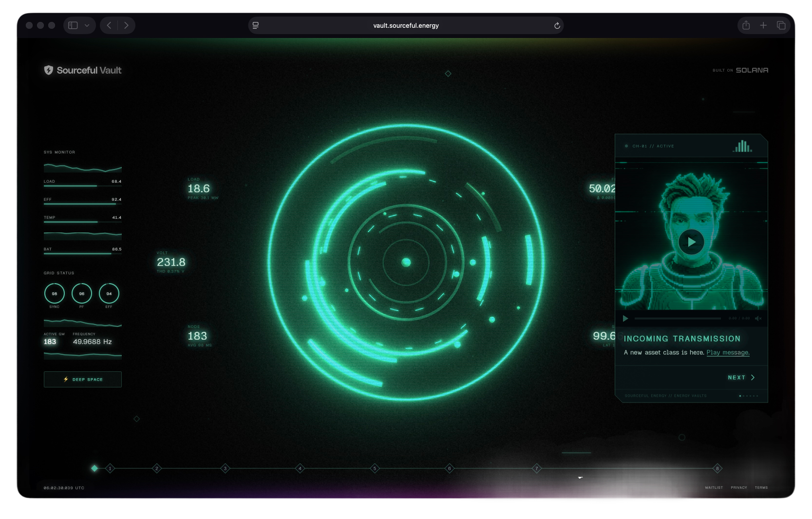Open the Share icon in the browser toolbar
This screenshot has height=519, width=812.
(746, 25)
